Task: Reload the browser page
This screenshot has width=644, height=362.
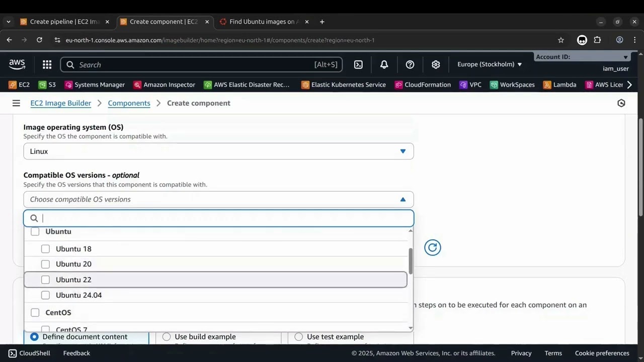Action: [39, 40]
